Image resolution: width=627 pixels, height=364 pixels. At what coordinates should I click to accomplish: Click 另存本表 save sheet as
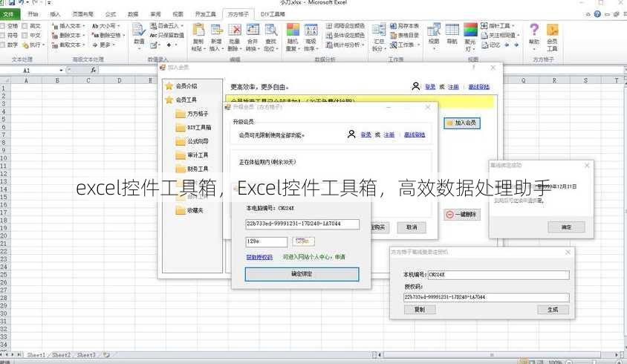coord(405,25)
